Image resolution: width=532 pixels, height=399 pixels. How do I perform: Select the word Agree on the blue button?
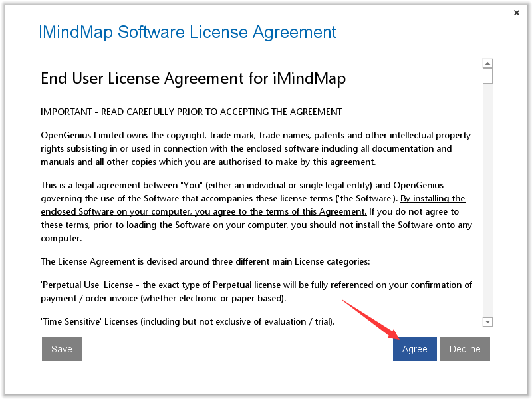414,348
